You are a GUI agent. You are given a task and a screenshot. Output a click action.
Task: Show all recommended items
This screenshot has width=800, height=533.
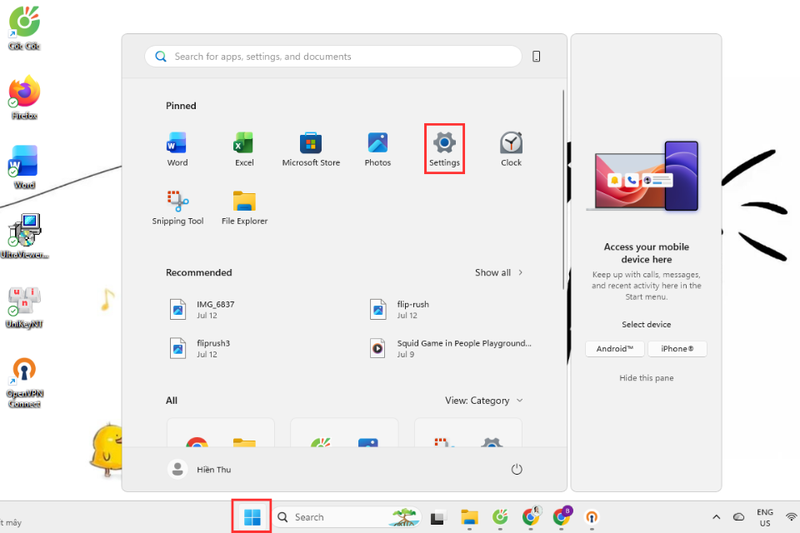[x=498, y=272]
